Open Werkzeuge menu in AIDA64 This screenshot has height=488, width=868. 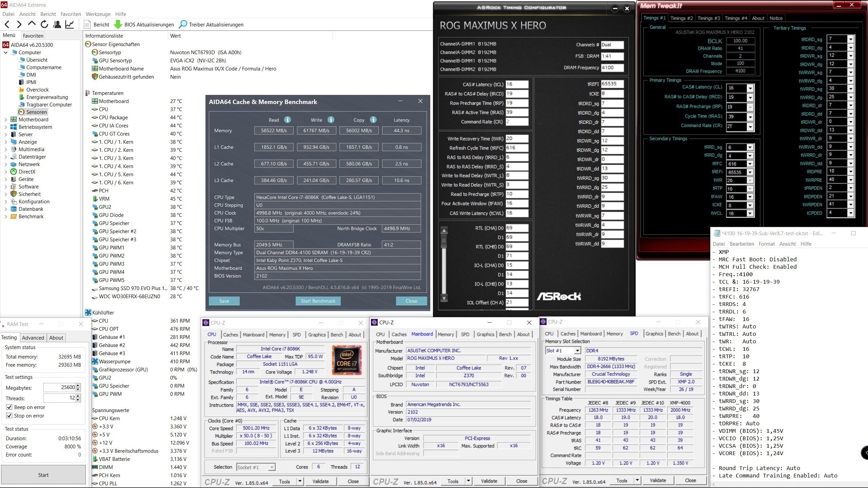[98, 14]
